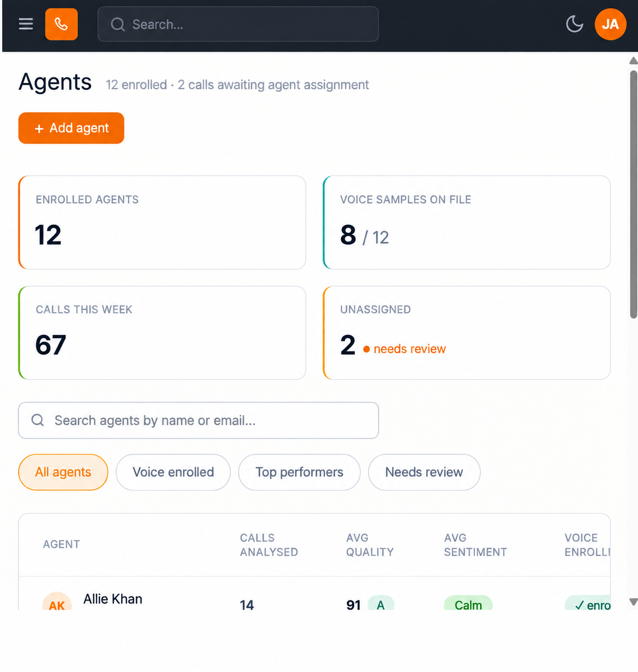Select the Top performers filter
Screen dimensions: 638x672
pyautogui.click(x=299, y=472)
